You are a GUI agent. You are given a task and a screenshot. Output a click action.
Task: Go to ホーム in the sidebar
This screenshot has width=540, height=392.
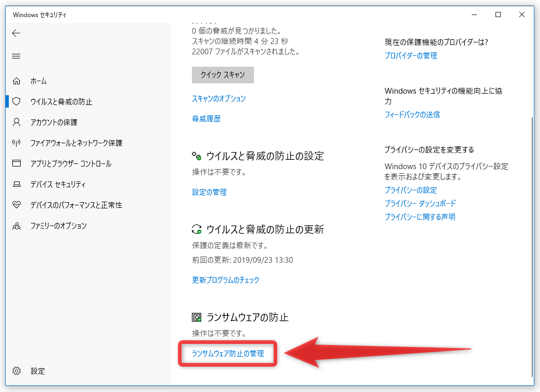pyautogui.click(x=39, y=81)
